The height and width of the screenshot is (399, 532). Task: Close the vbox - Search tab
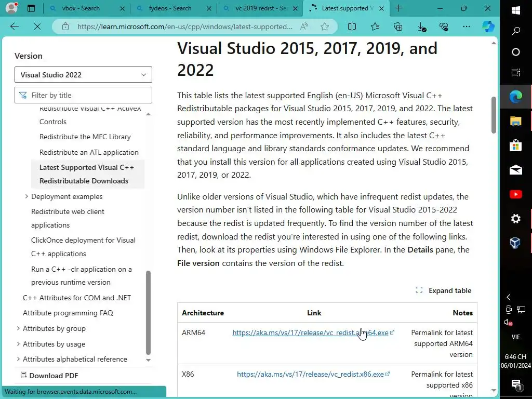click(123, 8)
